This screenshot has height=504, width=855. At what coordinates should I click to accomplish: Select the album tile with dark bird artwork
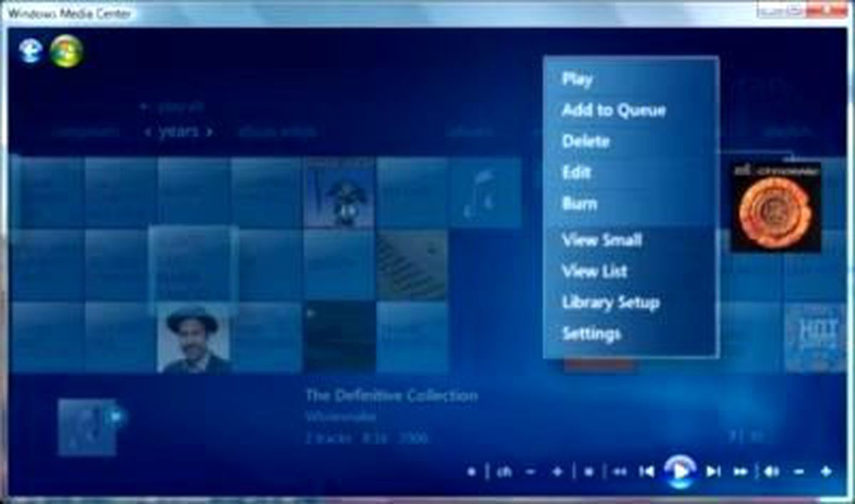(339, 193)
